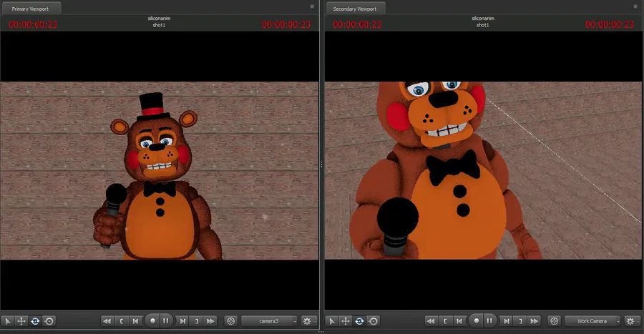Open the camera3 camera dropdown
644x334 pixels.
tap(269, 321)
